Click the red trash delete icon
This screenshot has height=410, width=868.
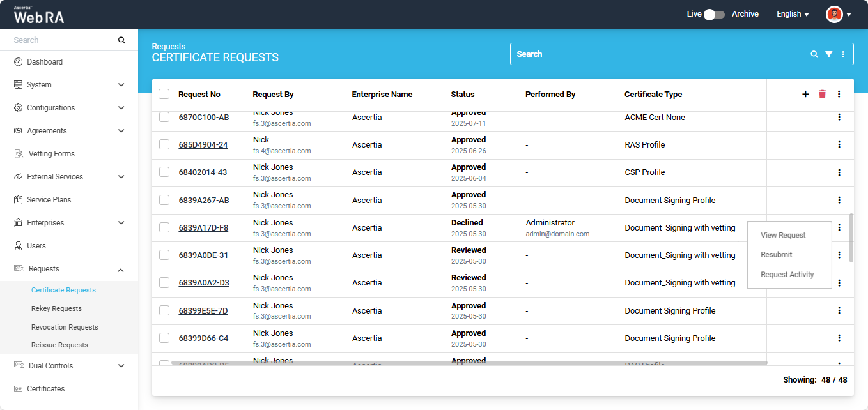pyautogui.click(x=822, y=95)
